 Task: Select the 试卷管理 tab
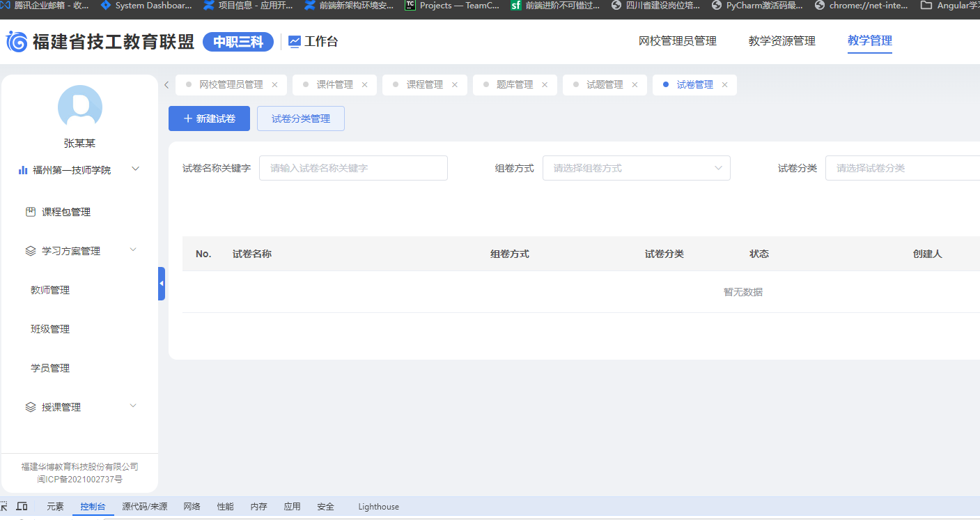pos(694,85)
